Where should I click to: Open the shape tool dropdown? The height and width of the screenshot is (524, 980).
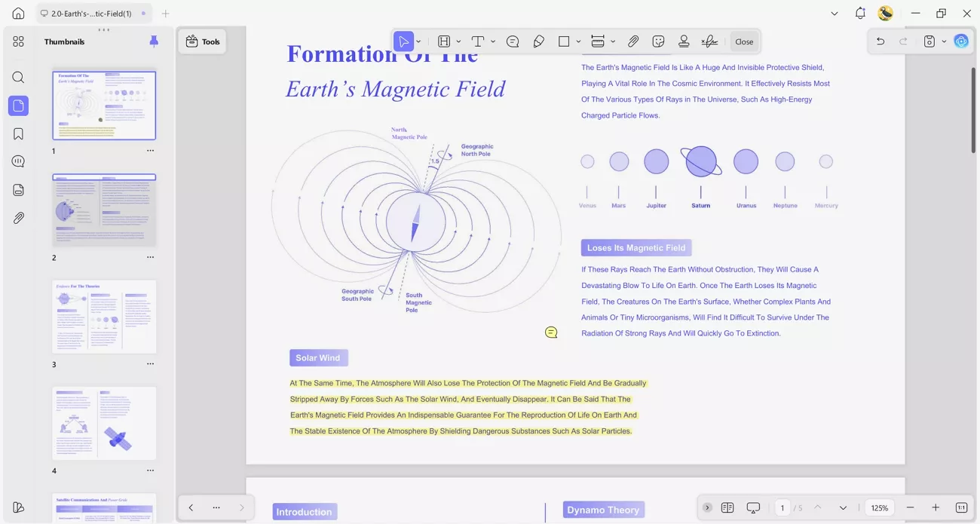578,41
